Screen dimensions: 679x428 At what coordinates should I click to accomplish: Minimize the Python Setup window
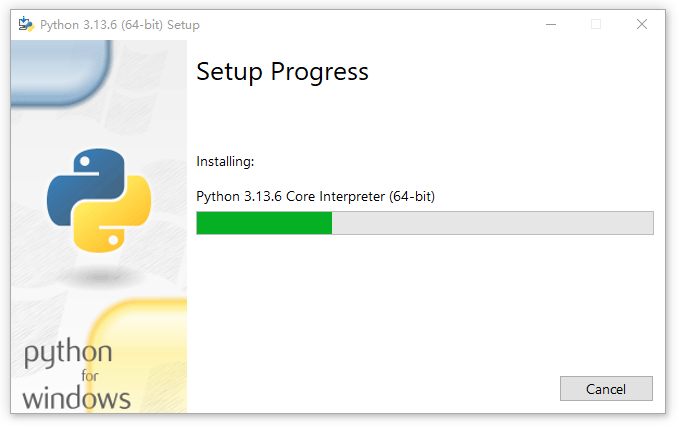pos(550,24)
